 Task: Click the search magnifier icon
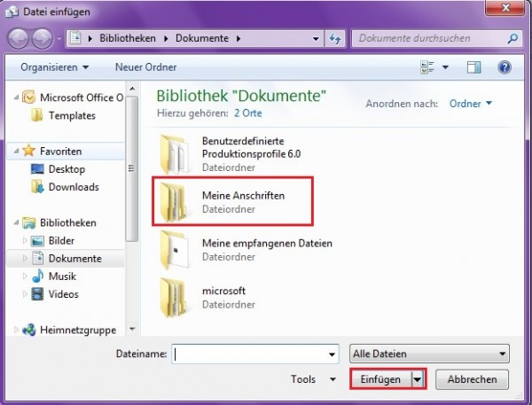coord(512,38)
